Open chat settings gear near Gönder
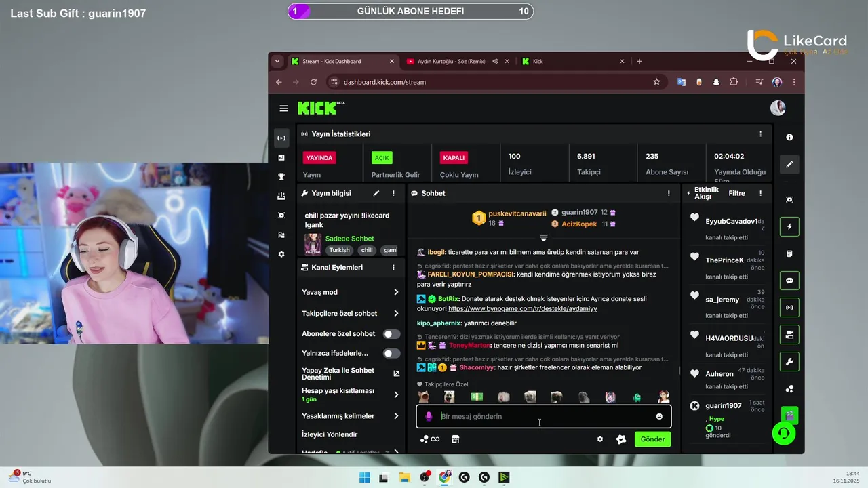Screen dimensions: 868x488 pos(600,439)
